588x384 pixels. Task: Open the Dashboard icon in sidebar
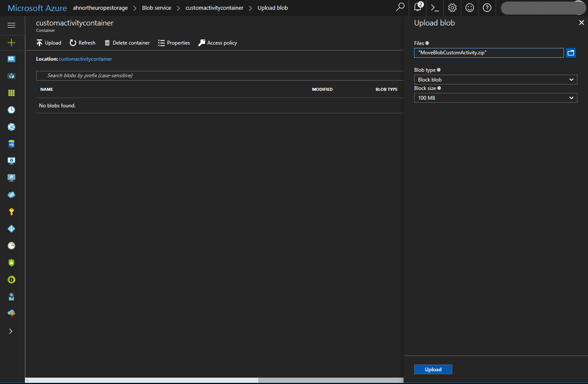tap(11, 59)
